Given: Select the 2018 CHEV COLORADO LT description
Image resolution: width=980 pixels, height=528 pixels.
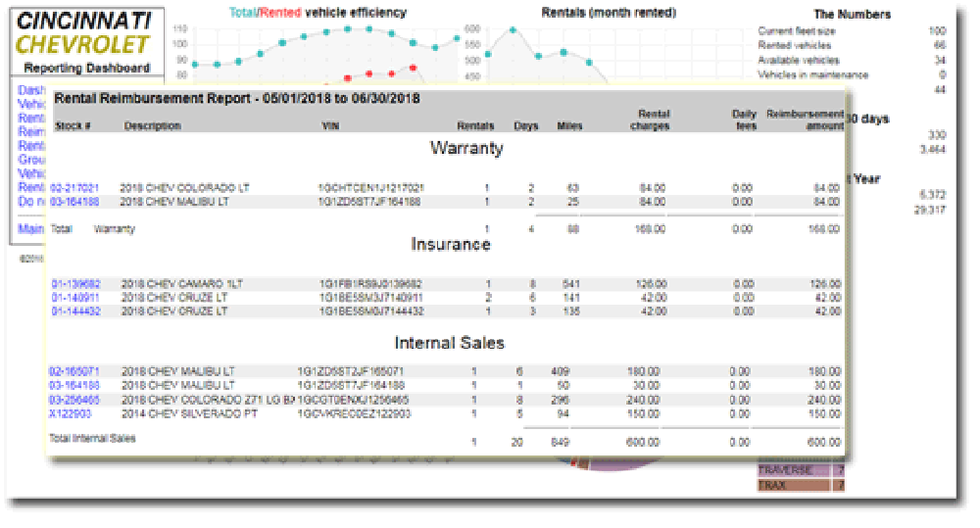Looking at the screenshot, I should (185, 188).
